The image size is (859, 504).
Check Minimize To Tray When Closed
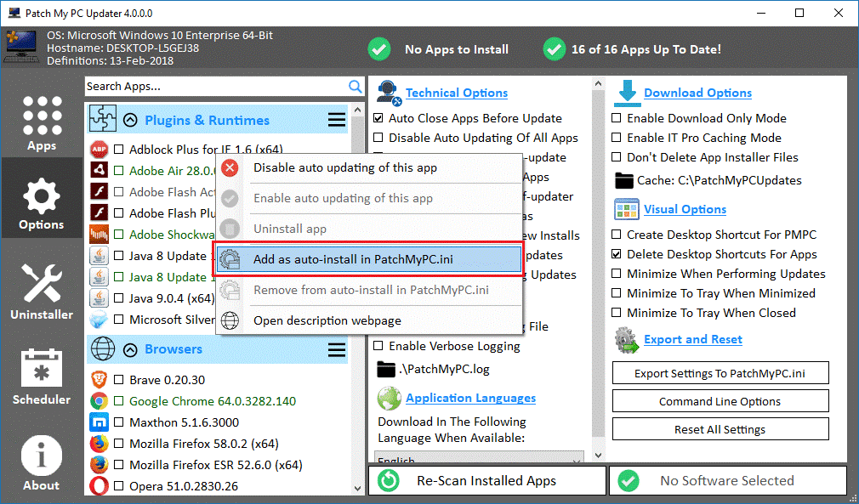coord(617,313)
